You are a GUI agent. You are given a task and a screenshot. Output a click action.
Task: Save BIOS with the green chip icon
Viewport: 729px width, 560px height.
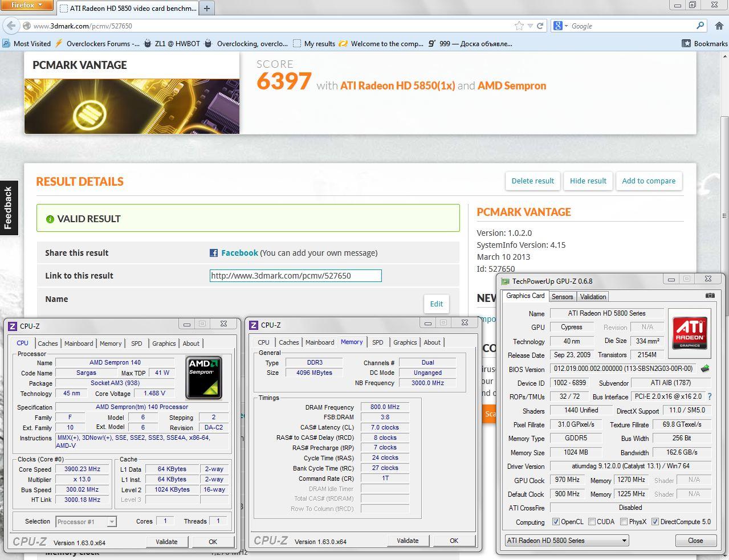click(x=705, y=369)
